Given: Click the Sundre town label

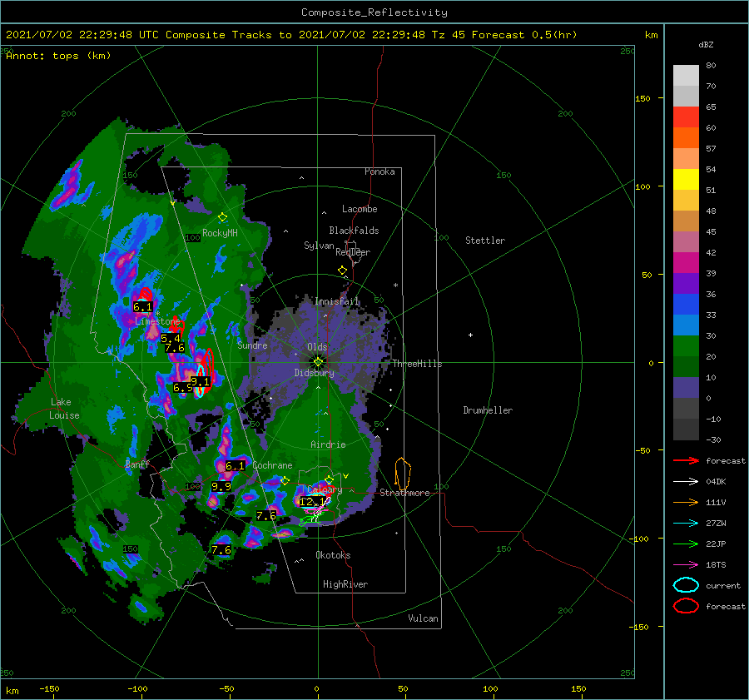Looking at the screenshot, I should 252,345.
